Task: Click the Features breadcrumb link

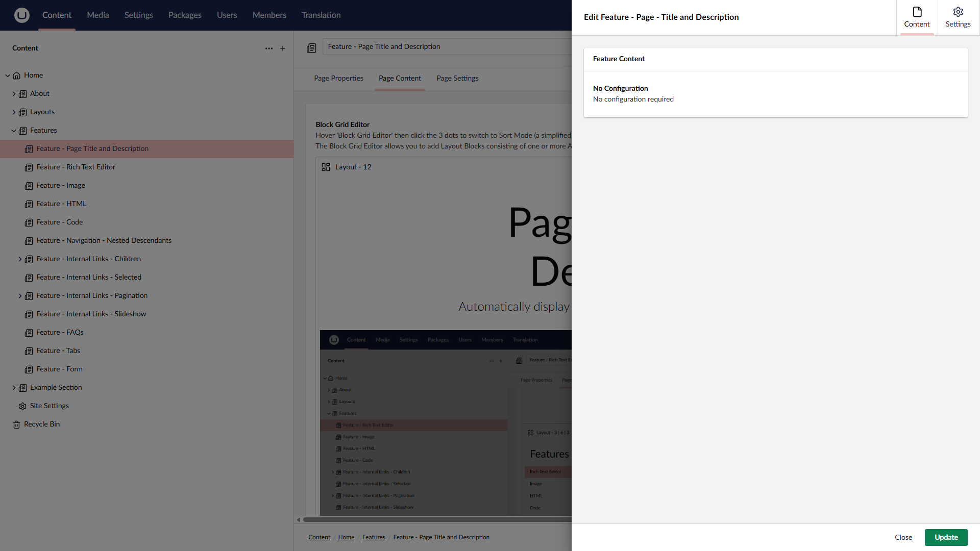Action: point(374,537)
